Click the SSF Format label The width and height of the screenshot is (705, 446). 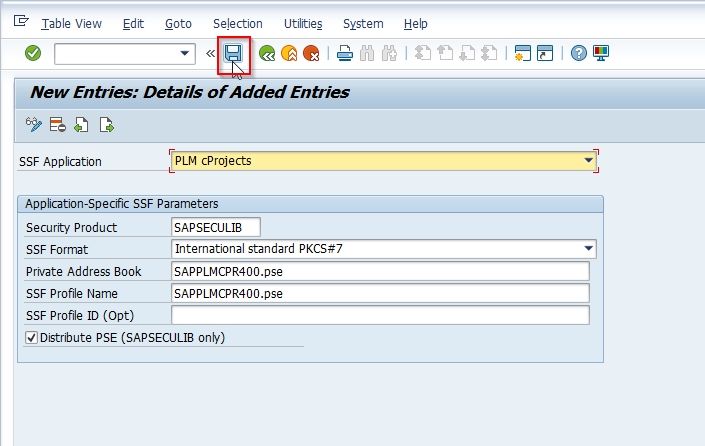pos(57,250)
